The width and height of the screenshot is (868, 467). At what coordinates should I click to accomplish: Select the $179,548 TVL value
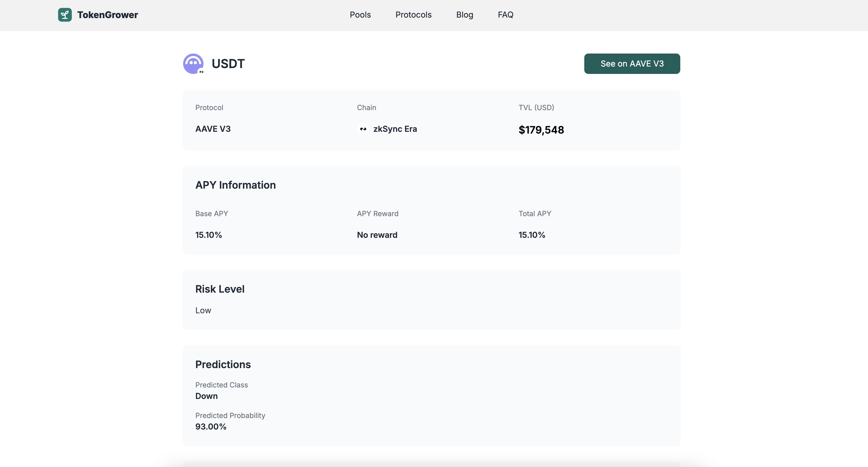[x=541, y=130]
